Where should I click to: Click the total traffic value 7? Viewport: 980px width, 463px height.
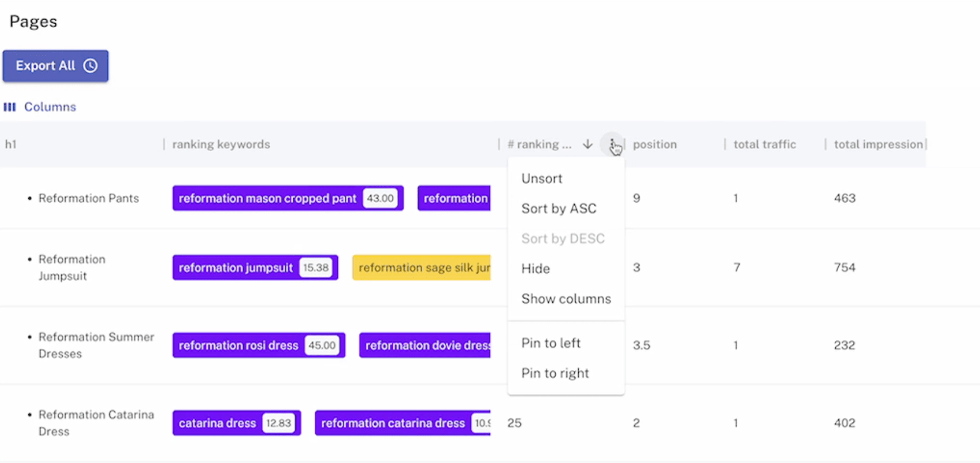(737, 268)
